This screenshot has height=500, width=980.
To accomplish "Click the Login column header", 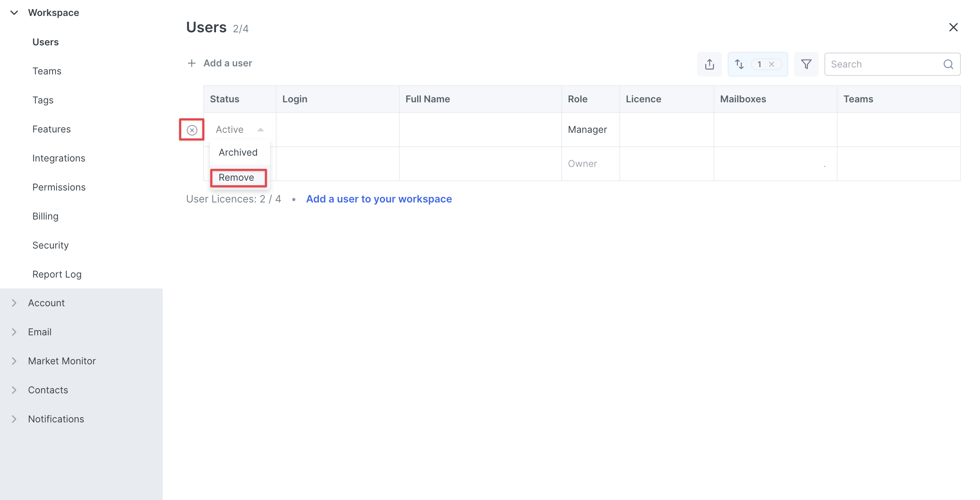I will [295, 99].
